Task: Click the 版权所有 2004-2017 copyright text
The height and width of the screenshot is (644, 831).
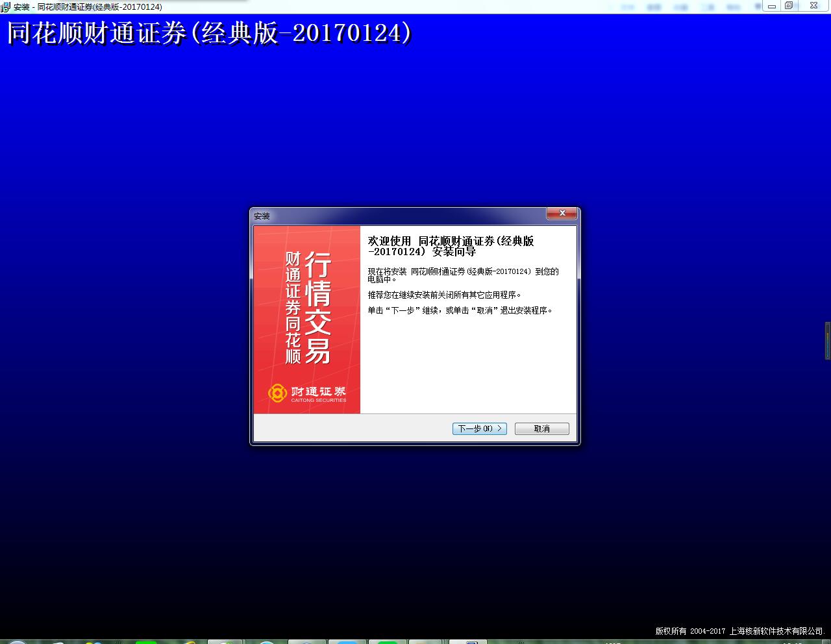Action: click(x=739, y=631)
